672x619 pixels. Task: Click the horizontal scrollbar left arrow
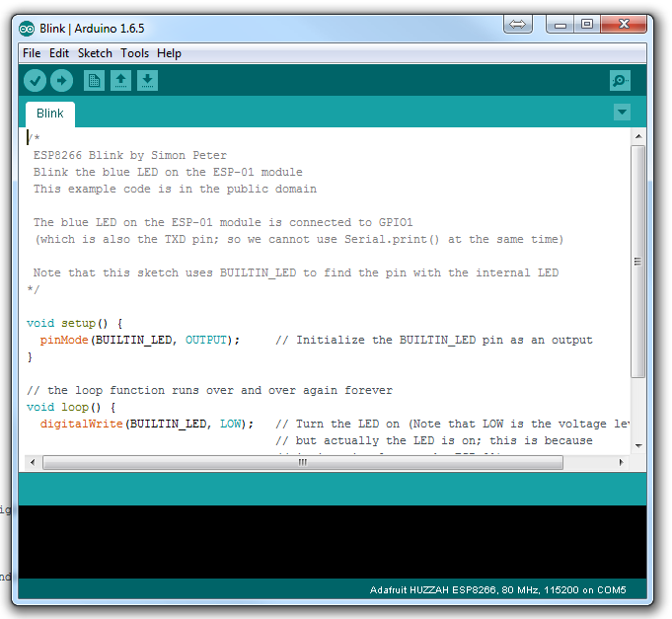point(33,462)
